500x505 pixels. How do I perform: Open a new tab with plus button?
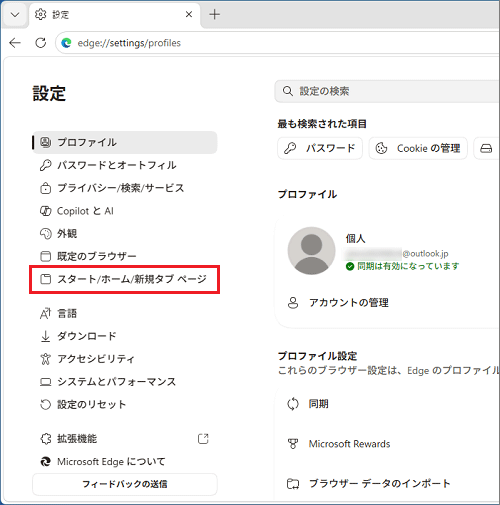215,14
